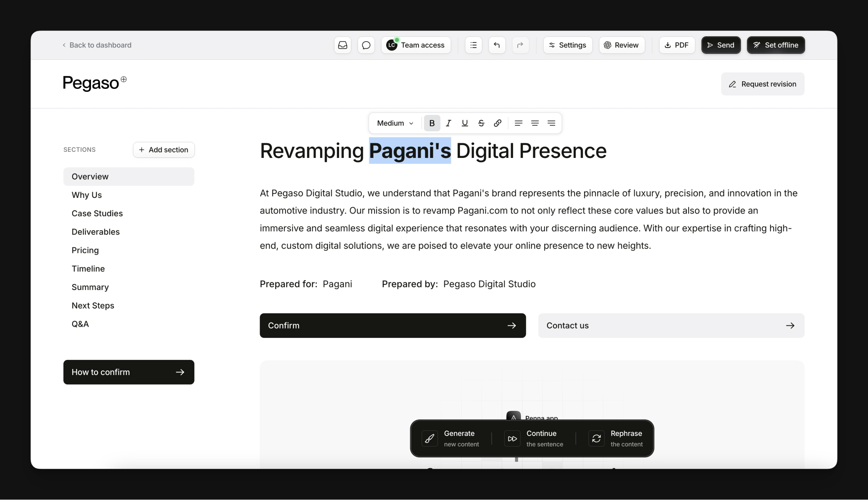This screenshot has height=500, width=868.
Task: Go to the Q&A section
Action: 80,324
